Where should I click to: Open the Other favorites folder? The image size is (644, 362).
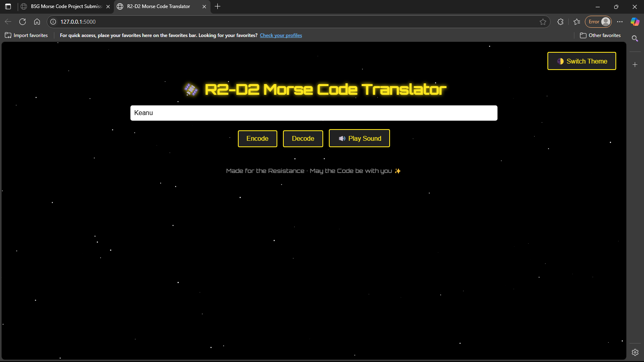pyautogui.click(x=600, y=35)
